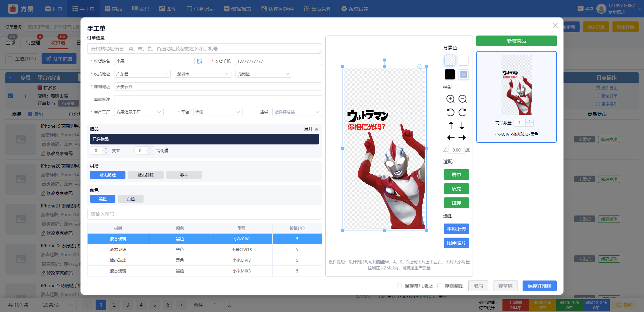Expand the 赠品 section with 展开
Screen dimensions: 644x312
click(311, 129)
